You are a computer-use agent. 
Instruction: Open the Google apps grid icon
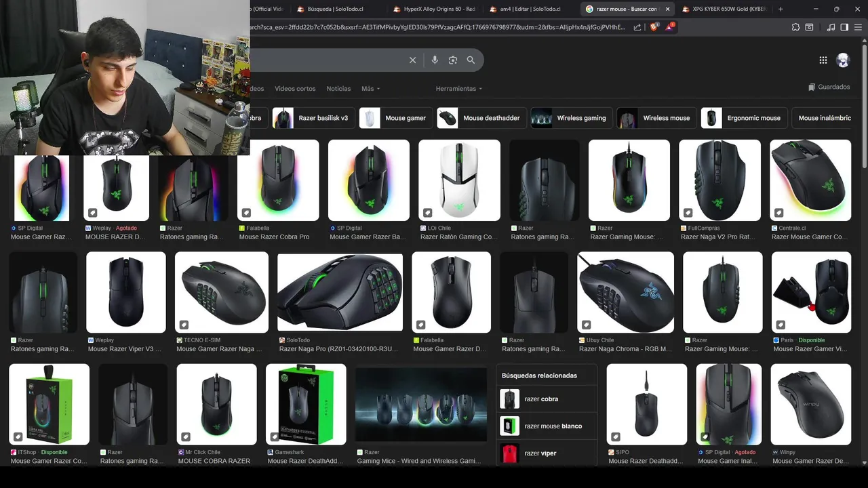click(x=823, y=60)
